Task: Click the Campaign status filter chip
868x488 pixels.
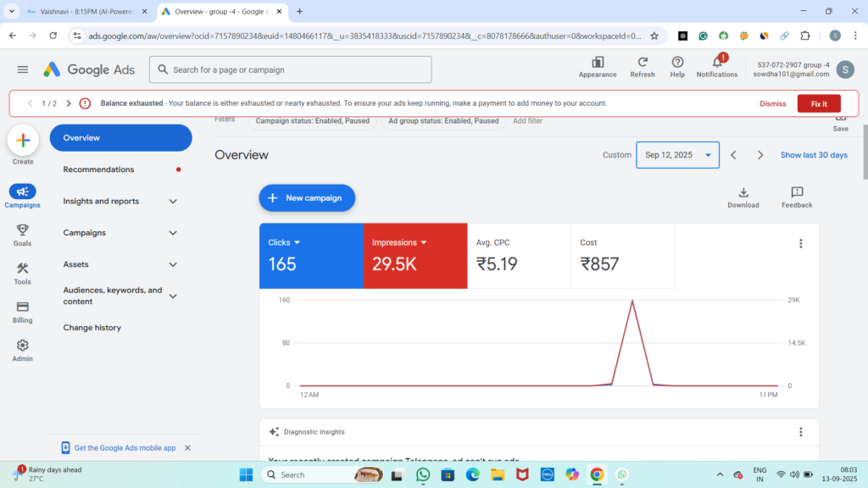Action: (x=312, y=120)
